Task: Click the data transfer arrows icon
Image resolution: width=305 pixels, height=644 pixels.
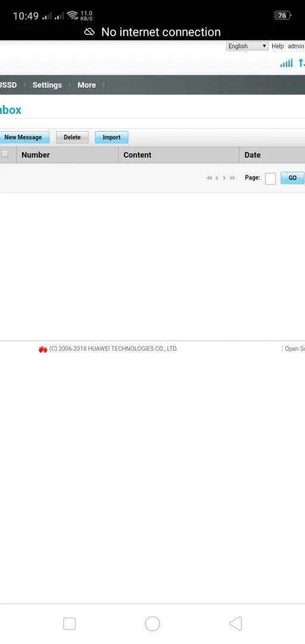Action: (x=301, y=63)
